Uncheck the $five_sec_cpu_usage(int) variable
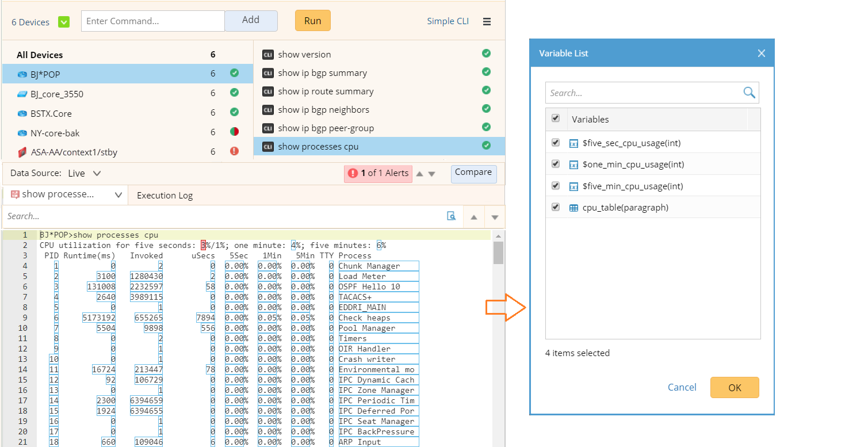868x447 pixels. [x=556, y=143]
